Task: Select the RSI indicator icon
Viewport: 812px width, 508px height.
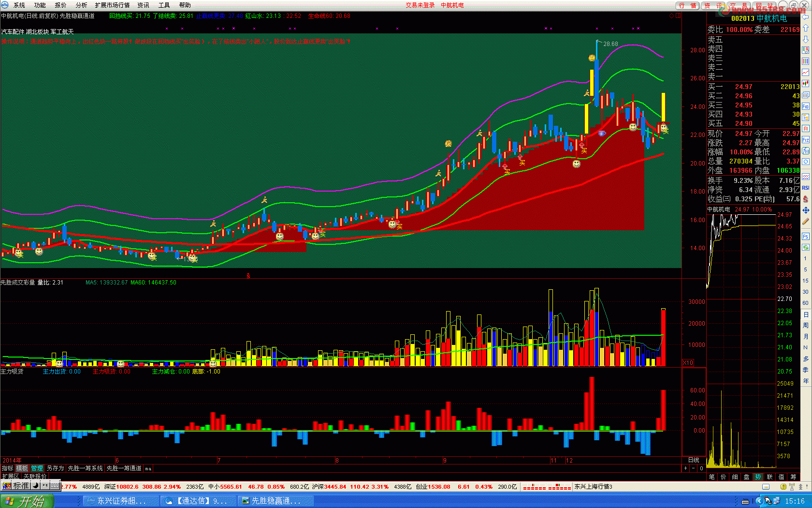Action: point(806,188)
